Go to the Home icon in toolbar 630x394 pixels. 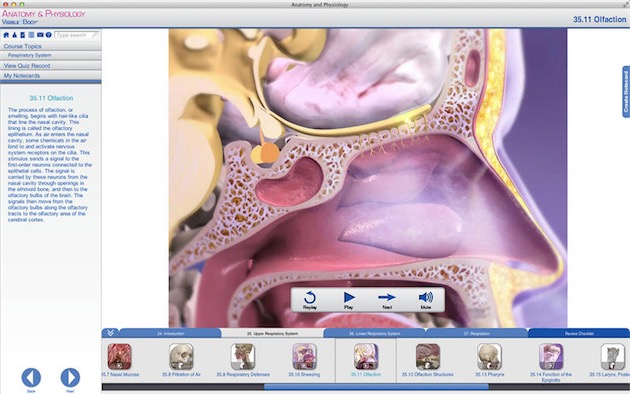coord(6,35)
